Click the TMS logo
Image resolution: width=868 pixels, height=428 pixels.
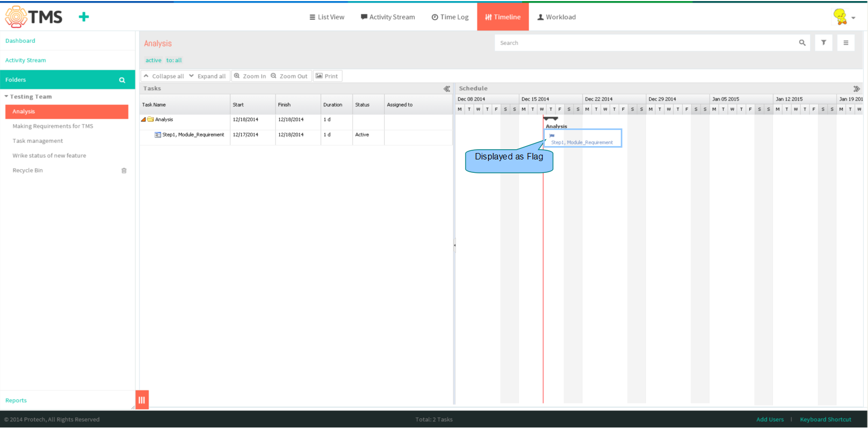tap(34, 17)
